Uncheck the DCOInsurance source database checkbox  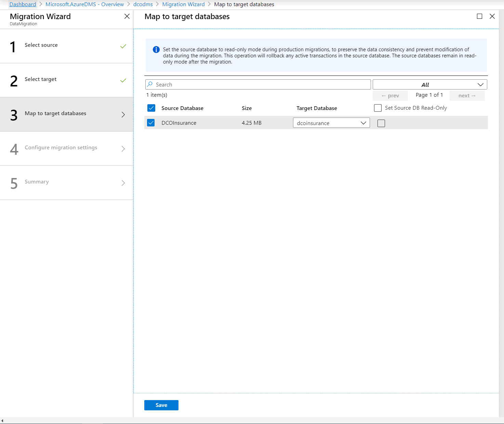pos(151,122)
